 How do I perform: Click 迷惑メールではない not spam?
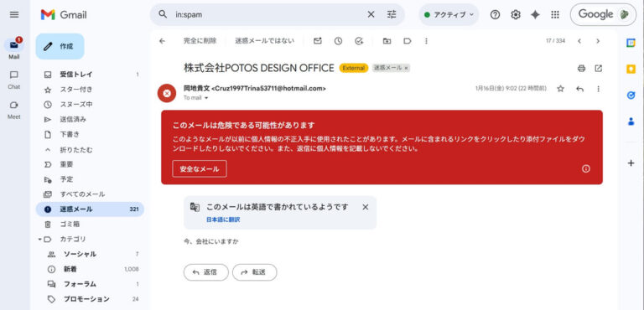tap(264, 41)
